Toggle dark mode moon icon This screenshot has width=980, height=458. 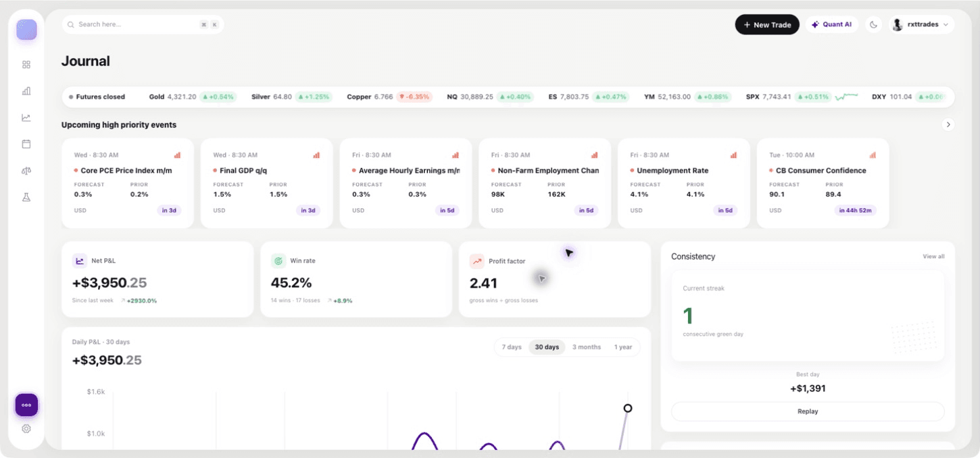click(873, 24)
